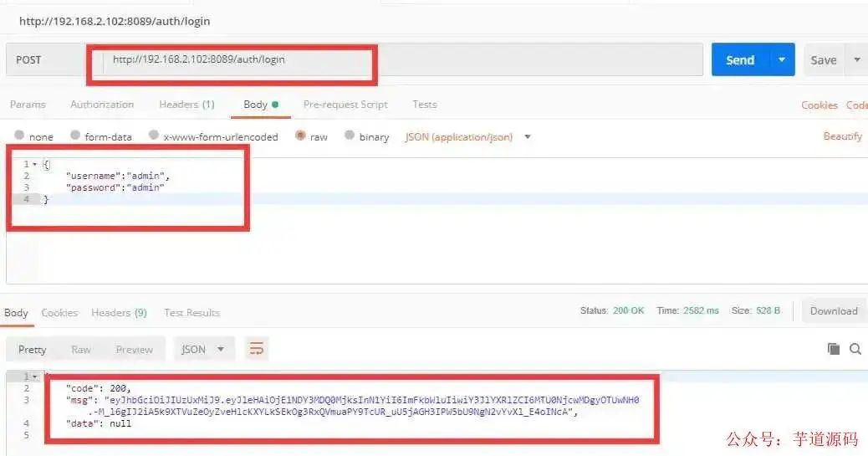The image size is (868, 456).
Task: Select the response Body tab
Action: [16, 312]
